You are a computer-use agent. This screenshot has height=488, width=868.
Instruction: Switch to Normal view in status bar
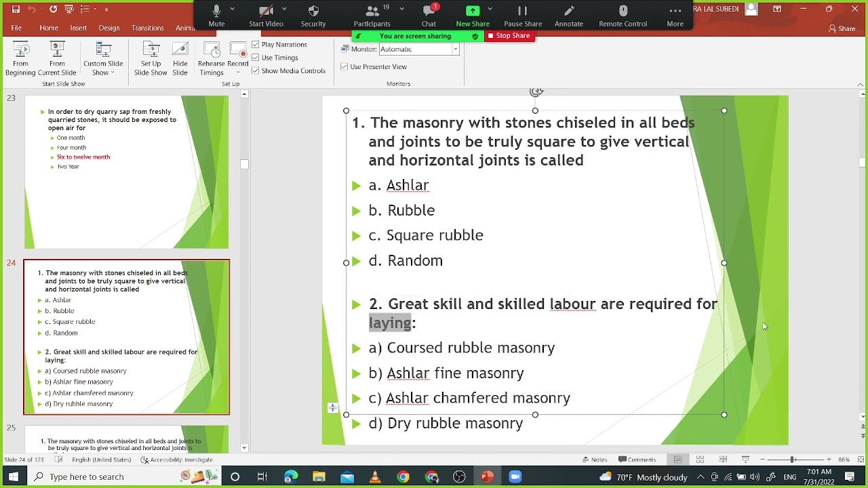click(677, 460)
